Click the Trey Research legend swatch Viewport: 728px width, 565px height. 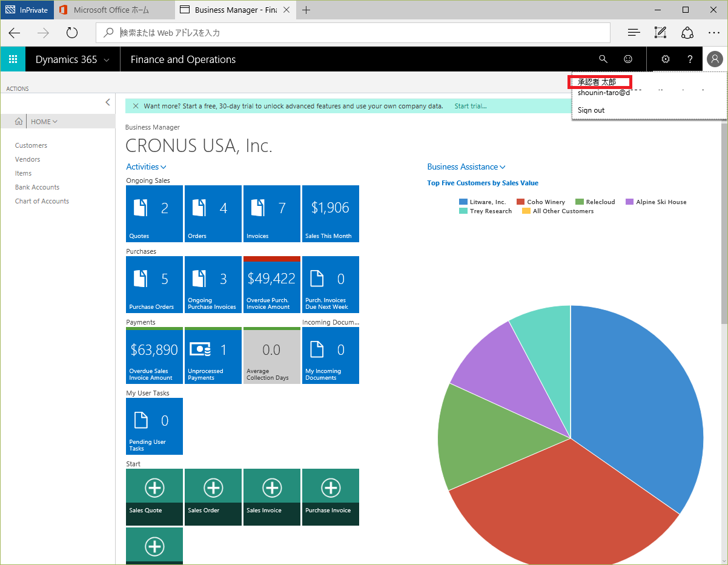pos(463,211)
